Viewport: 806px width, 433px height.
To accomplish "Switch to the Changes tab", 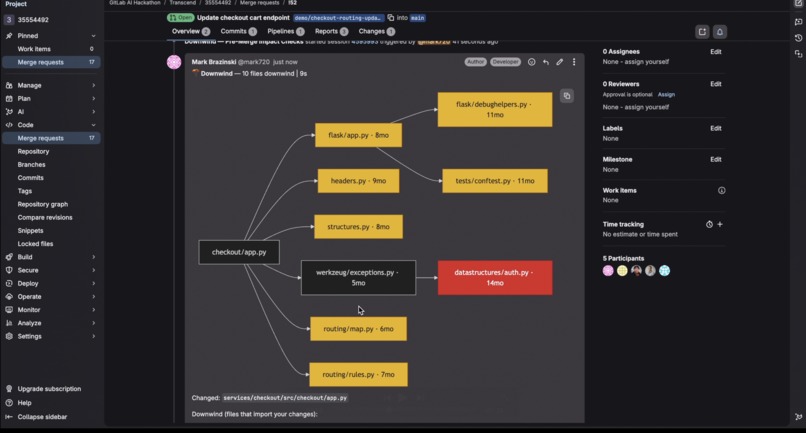I will (377, 31).
